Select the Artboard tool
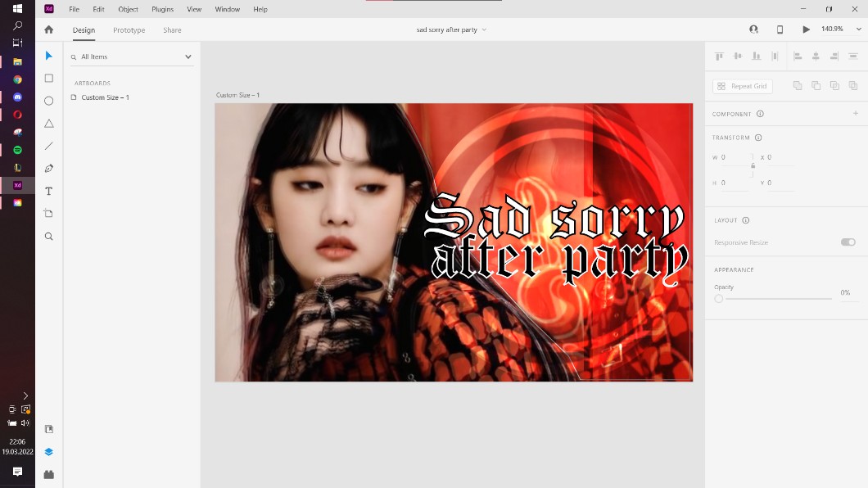 coord(49,214)
